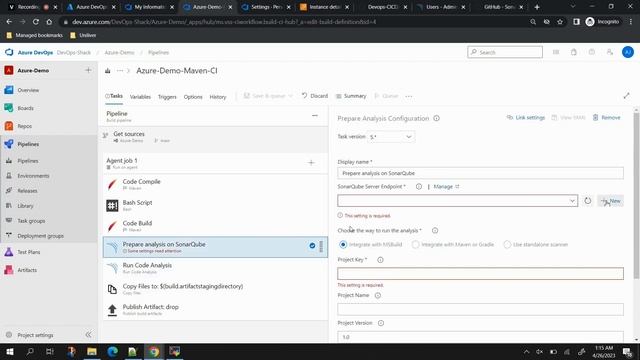This screenshot has width=640, height=360.
Task: Select Integrate with MSBuild option
Action: 343,244
